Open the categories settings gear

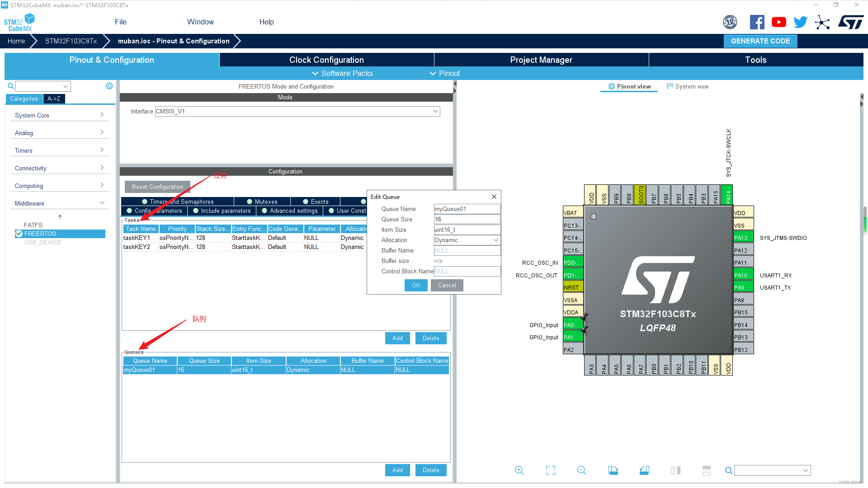tap(109, 86)
